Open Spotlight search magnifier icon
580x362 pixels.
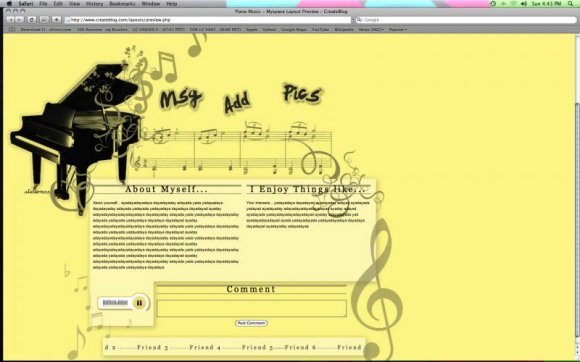point(570,4)
